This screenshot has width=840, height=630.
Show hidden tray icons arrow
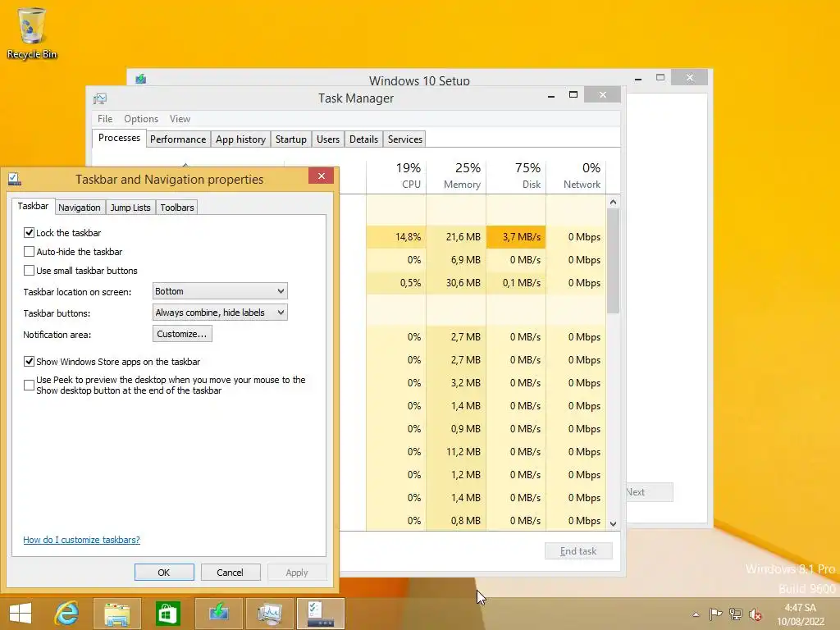click(696, 614)
